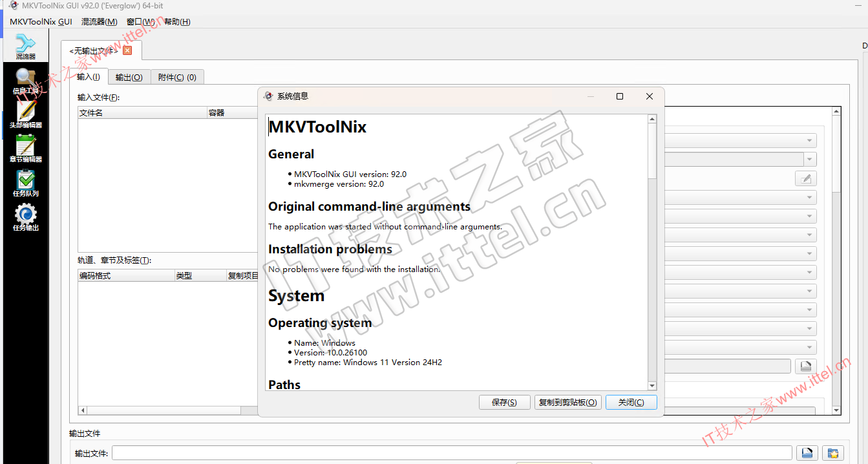Click the 'MKVToolNix GUI version: 92.0' line

350,174
